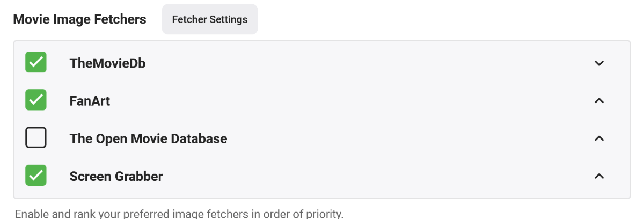Click the Movie Image Fetchers heading
This screenshot has height=219, width=644.
tap(79, 19)
